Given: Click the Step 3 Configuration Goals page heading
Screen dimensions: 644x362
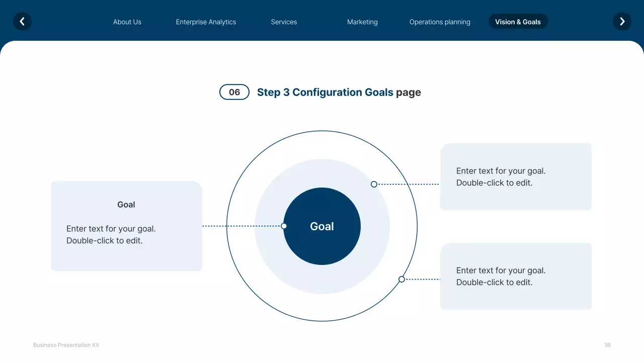Looking at the screenshot, I should 339,92.
